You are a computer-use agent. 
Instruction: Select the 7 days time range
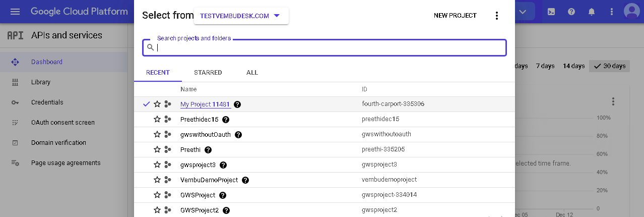pyautogui.click(x=545, y=66)
